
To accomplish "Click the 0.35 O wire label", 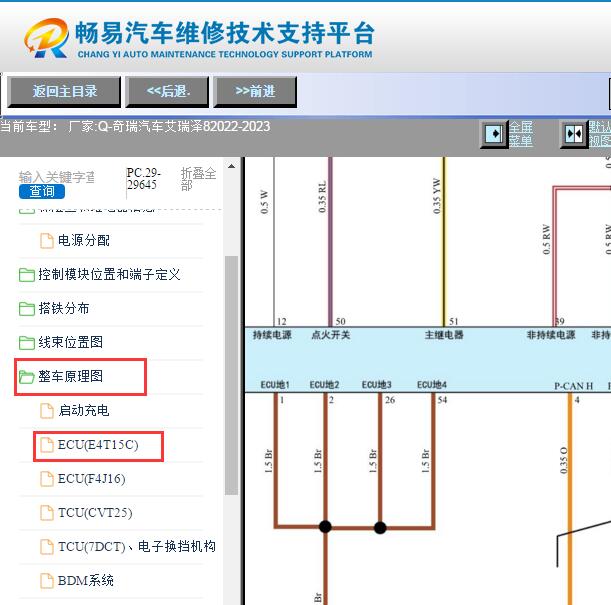I will [563, 460].
